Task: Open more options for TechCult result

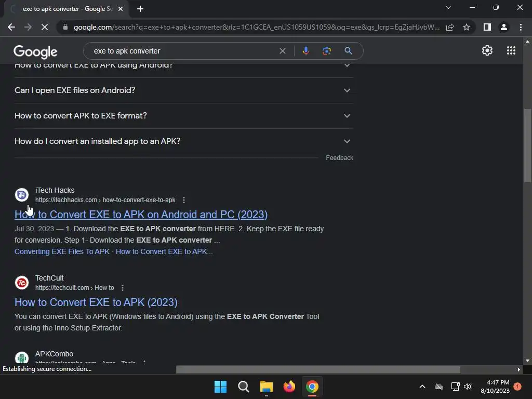Action: tap(123, 288)
